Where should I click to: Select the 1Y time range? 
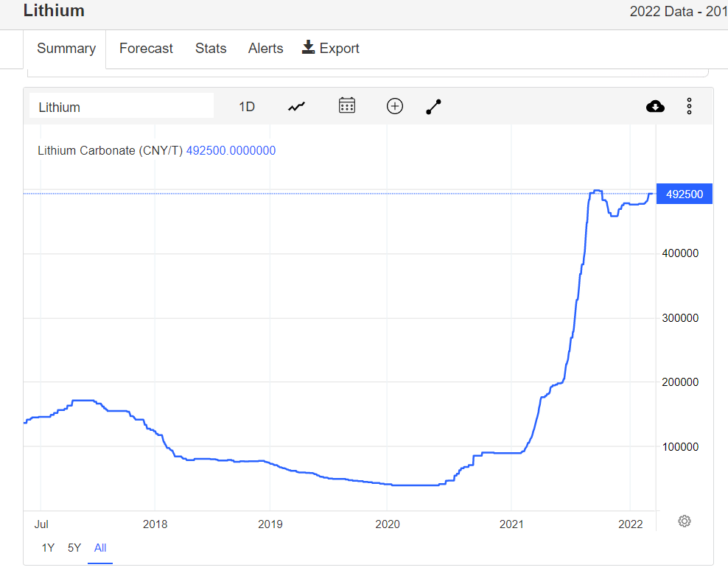pos(48,548)
